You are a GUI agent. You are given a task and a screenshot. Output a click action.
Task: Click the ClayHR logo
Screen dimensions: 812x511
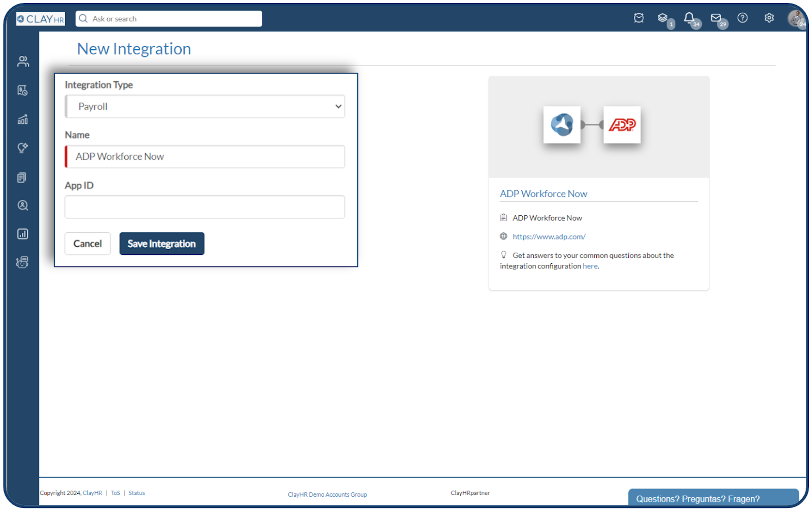41,19
